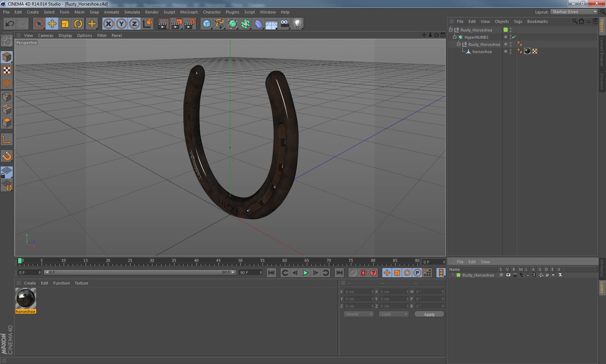This screenshot has width=606, height=364.
Task: Open the deformer objects icon
Action: pos(259,24)
